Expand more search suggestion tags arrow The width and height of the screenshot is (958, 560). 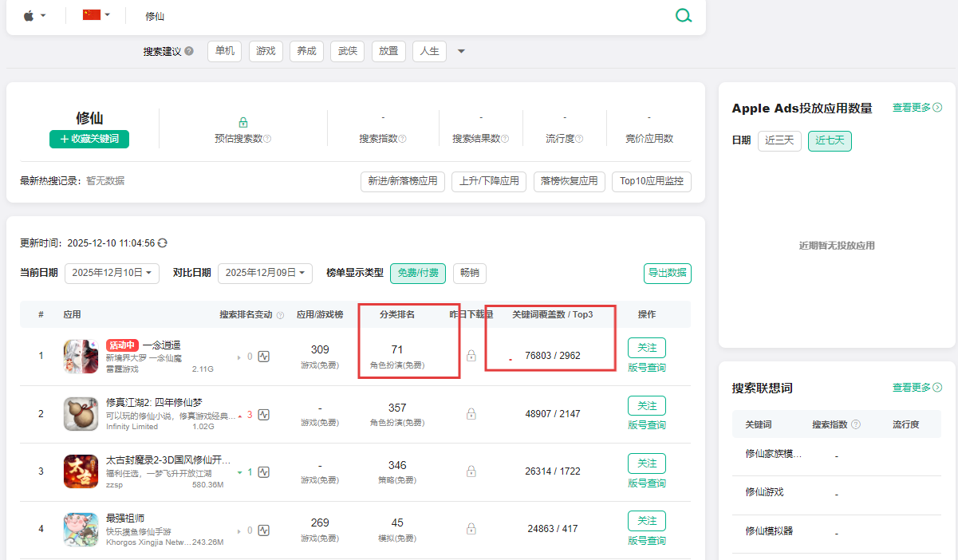[x=461, y=50]
